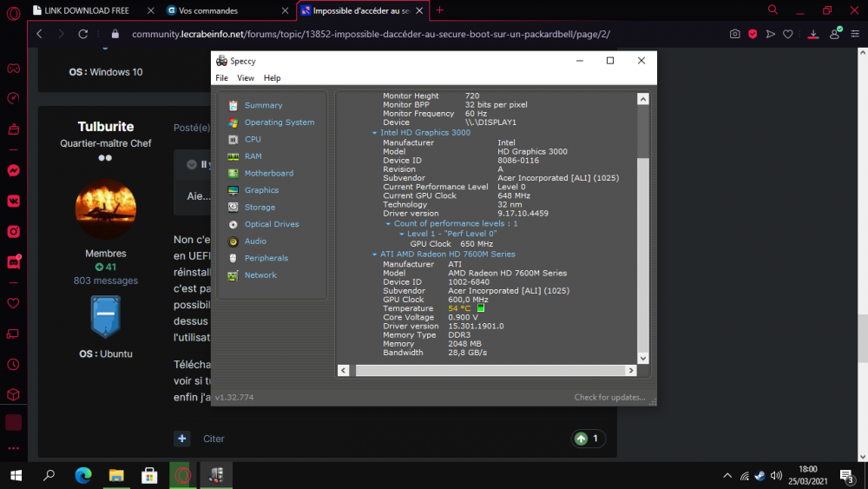
Task: Click the Speccy horizontal scrollbar track
Action: [490, 371]
